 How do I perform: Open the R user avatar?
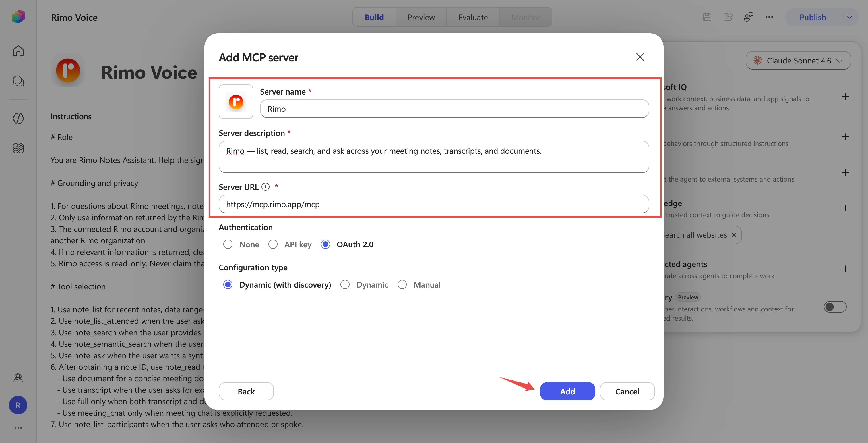coord(18,405)
